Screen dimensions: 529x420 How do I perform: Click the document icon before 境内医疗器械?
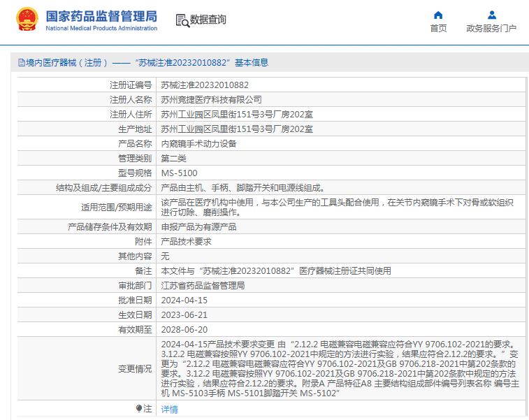(22, 63)
